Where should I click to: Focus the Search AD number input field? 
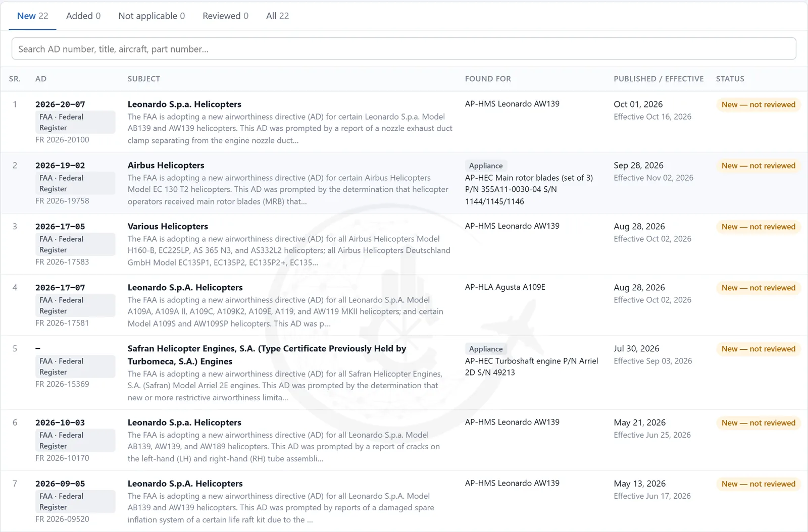click(x=404, y=49)
